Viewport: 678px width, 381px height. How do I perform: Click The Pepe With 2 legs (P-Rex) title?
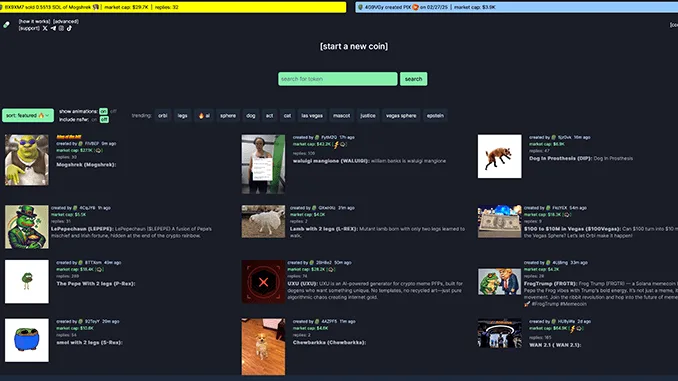point(96,284)
